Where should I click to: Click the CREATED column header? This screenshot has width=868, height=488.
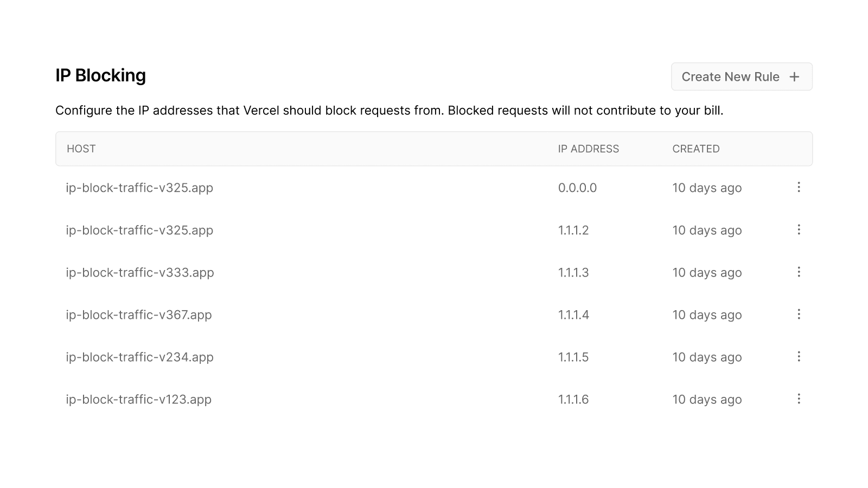coord(696,149)
